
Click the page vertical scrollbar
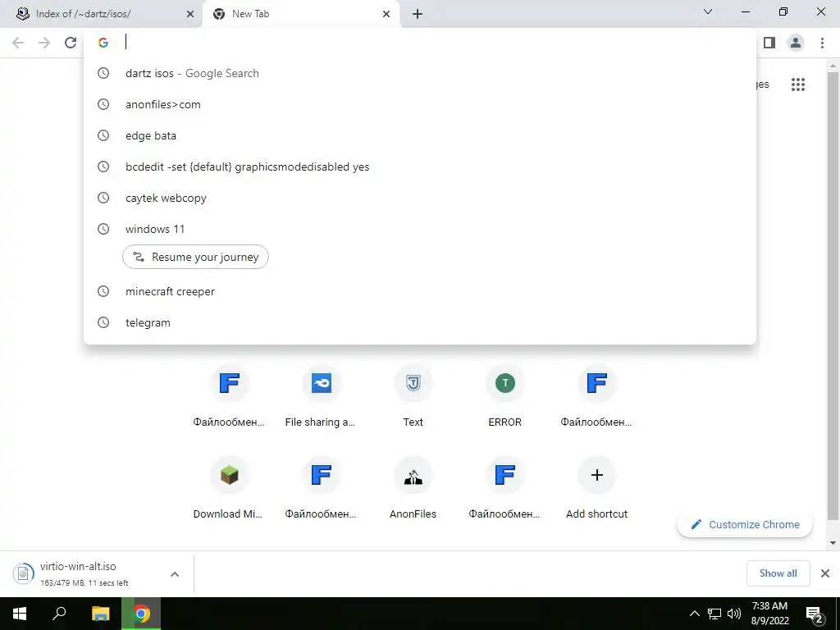click(833, 294)
